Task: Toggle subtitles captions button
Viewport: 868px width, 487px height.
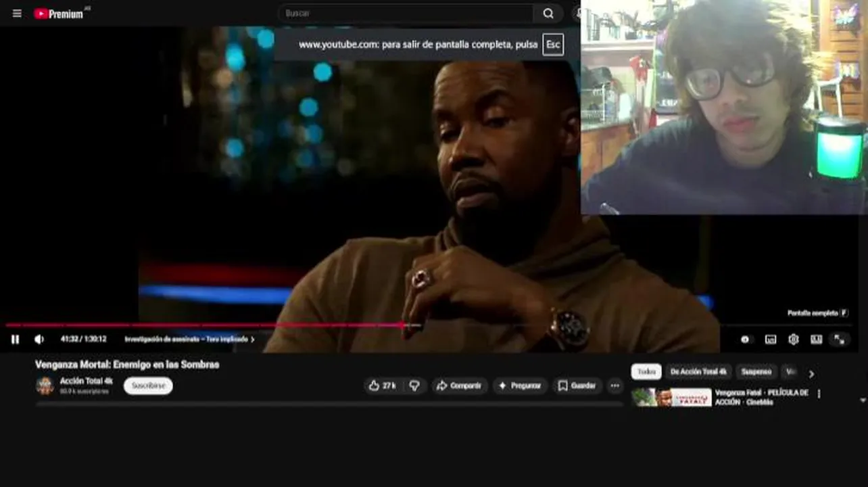Action: click(x=771, y=340)
